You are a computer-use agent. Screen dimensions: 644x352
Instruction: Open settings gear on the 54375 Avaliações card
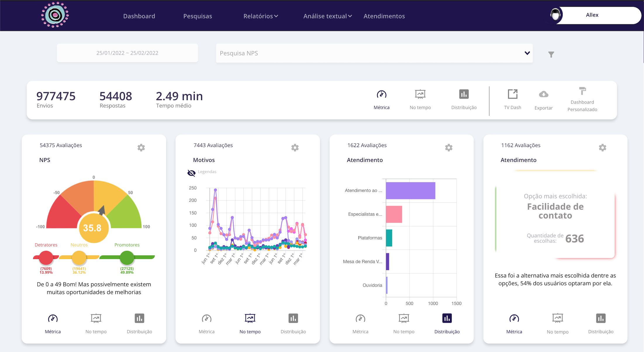[x=141, y=148]
